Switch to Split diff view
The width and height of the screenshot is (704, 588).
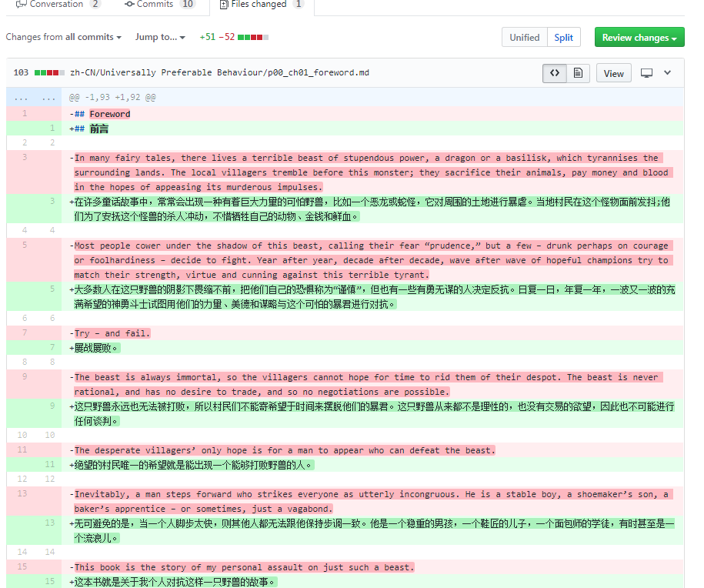563,37
